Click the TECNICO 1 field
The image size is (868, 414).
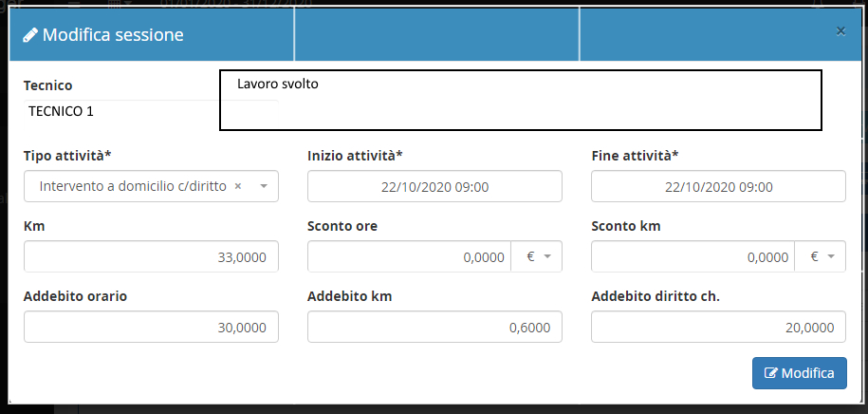click(x=121, y=111)
